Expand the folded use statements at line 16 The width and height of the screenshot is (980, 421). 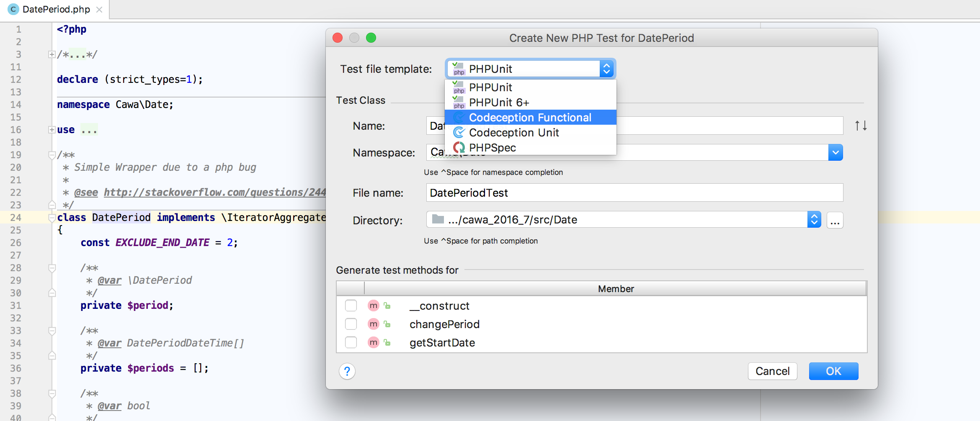coord(52,130)
